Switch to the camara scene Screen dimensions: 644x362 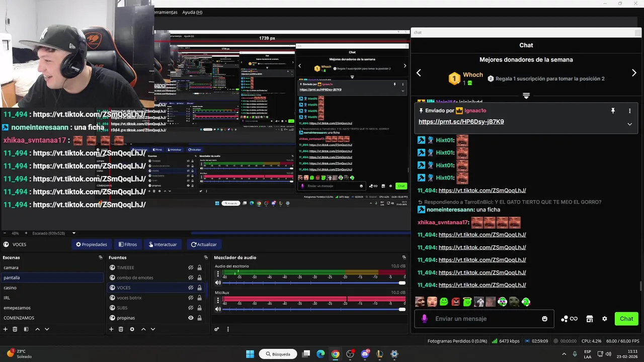tap(52, 267)
